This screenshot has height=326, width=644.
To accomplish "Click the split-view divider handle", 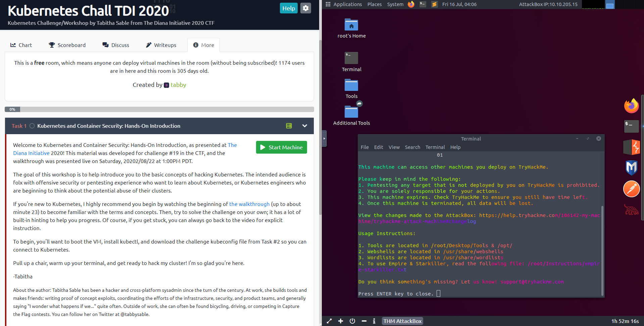I will click(324, 139).
